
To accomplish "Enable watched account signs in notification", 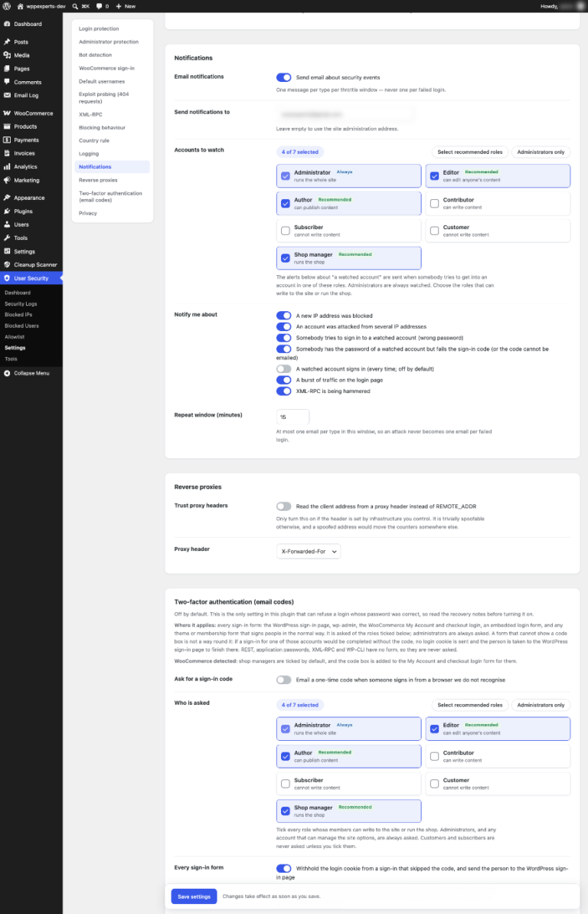I will [284, 369].
